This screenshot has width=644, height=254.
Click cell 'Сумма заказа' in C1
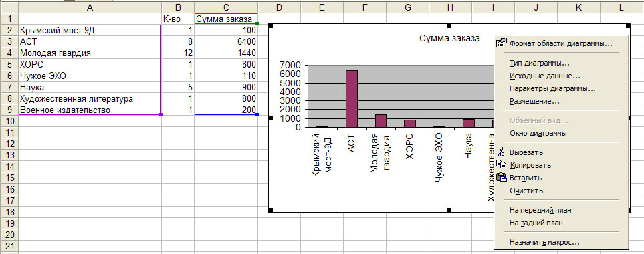tap(226, 19)
